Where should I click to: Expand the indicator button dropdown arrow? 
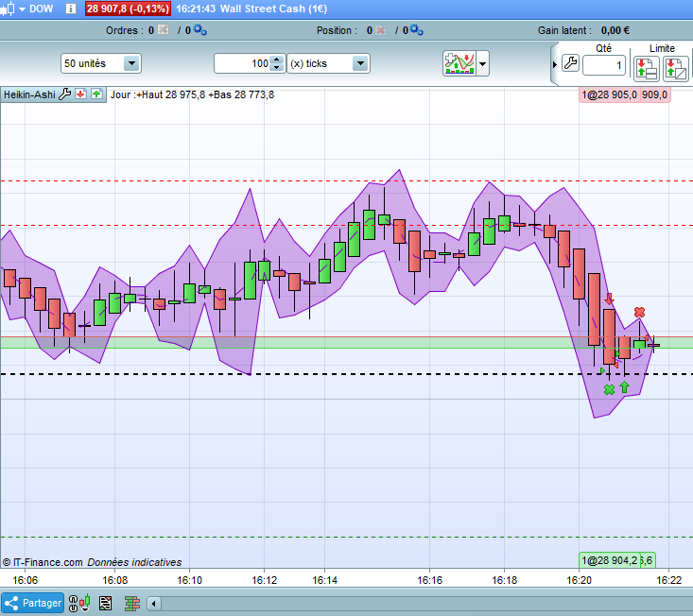click(x=482, y=63)
